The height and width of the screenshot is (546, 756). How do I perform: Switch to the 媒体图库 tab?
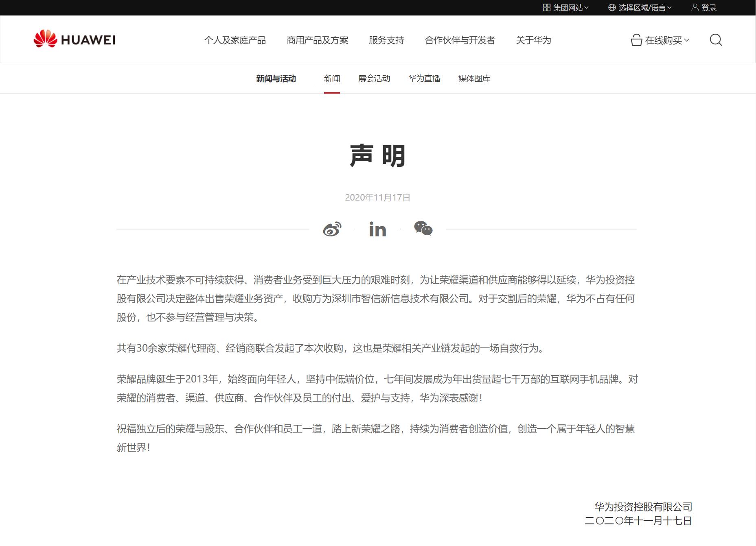tap(474, 79)
